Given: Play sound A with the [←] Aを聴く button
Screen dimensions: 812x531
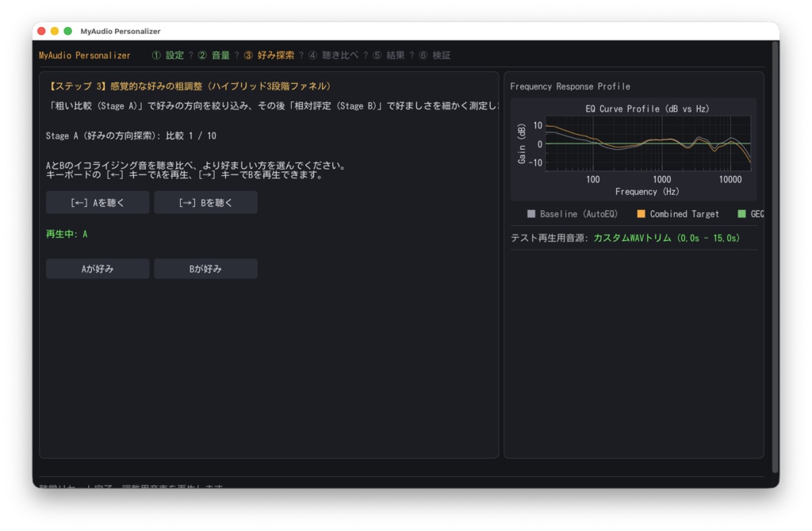Looking at the screenshot, I should click(98, 202).
